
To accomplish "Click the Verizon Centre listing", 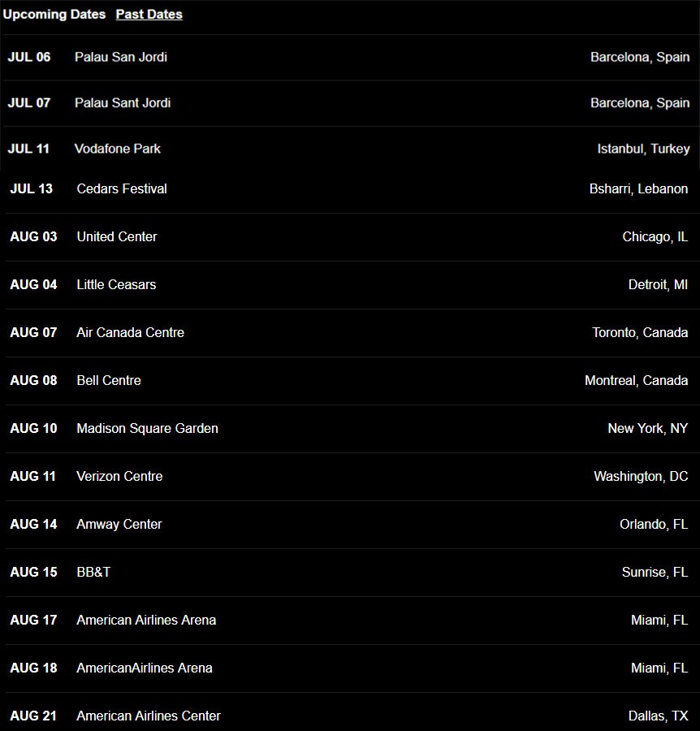I will 119,476.
